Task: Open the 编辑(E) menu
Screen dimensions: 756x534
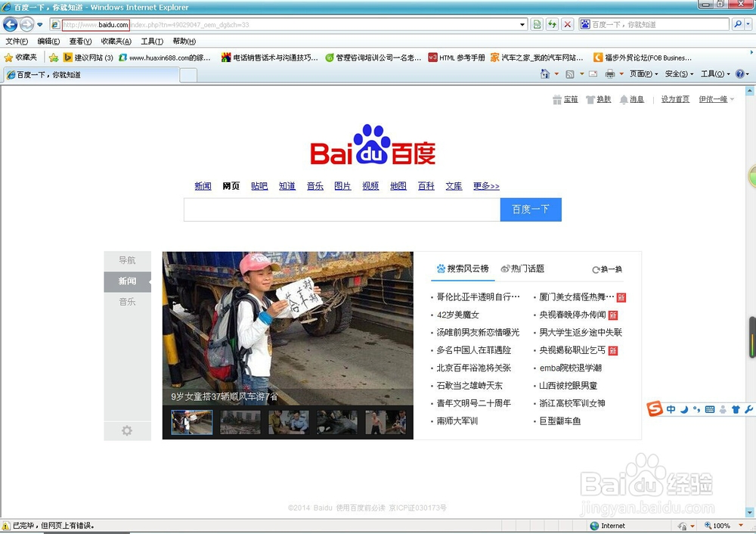Action: pos(48,42)
